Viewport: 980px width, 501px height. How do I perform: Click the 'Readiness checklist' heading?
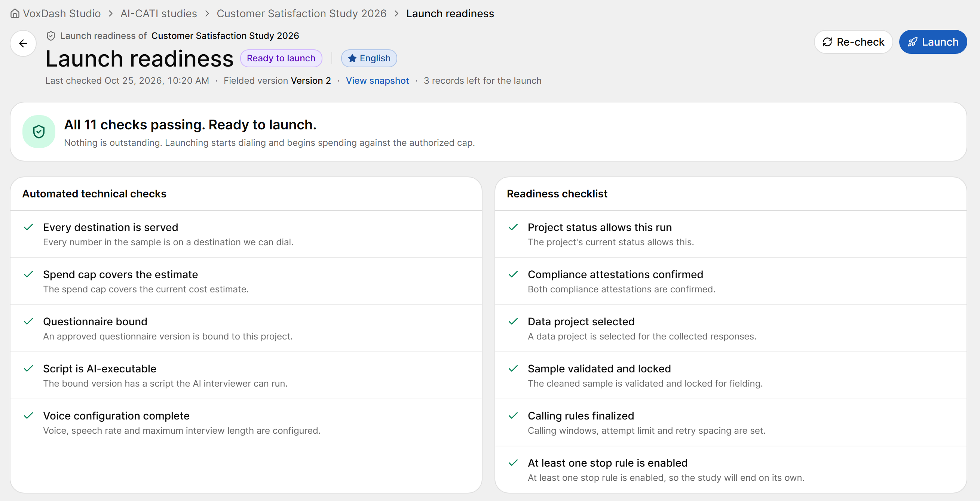point(557,194)
